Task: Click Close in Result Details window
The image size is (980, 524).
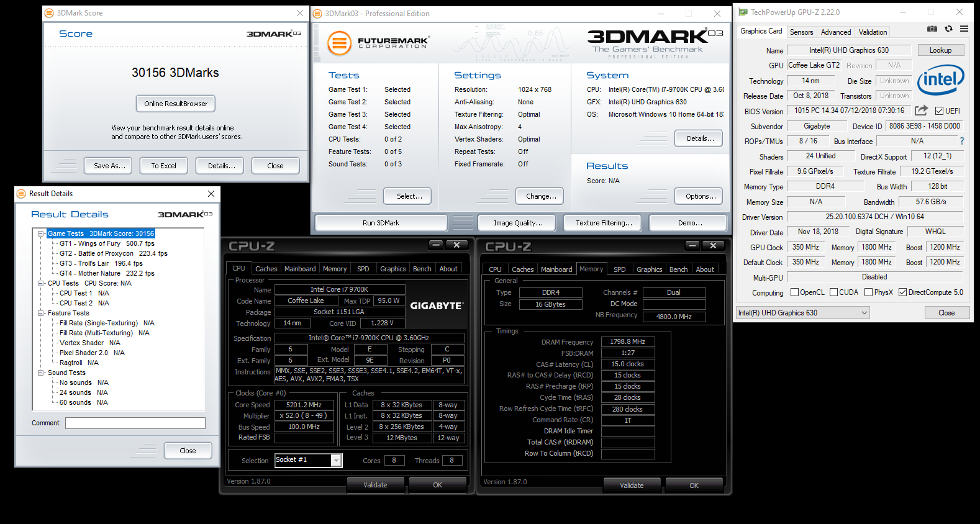Action: (x=188, y=451)
